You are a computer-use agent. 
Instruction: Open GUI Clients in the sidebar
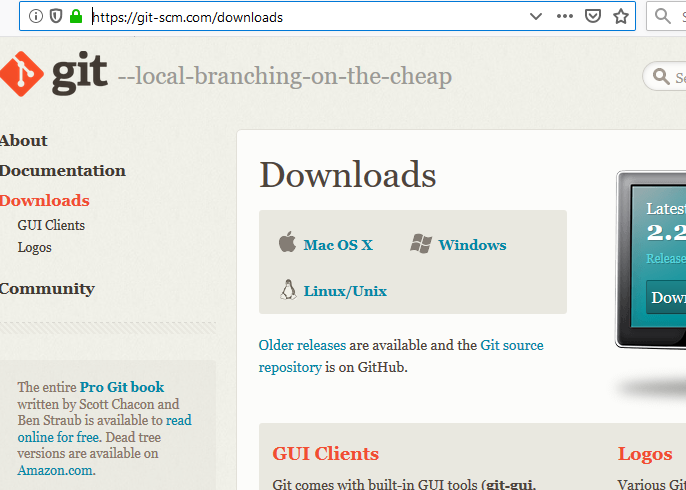pyautogui.click(x=51, y=225)
